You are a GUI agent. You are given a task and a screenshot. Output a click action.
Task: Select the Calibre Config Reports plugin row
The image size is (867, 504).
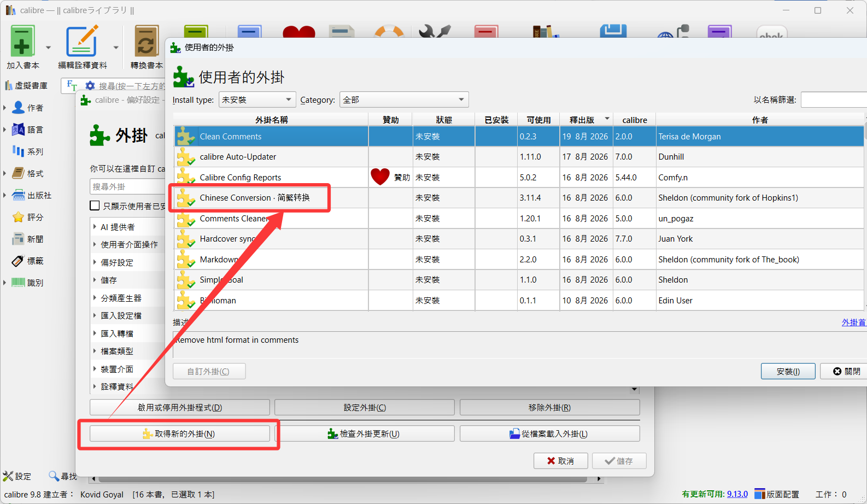[519, 177]
